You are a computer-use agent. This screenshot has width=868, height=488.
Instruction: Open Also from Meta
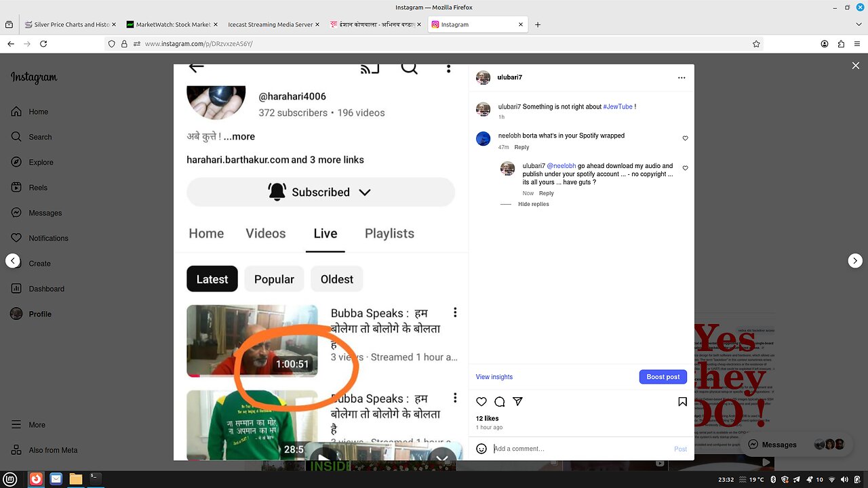pyautogui.click(x=44, y=450)
